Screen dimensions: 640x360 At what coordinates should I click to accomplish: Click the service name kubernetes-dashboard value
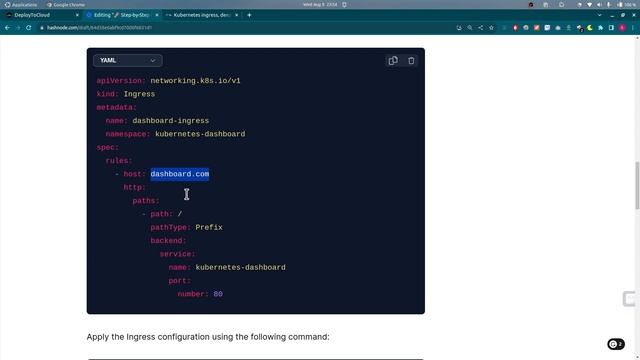240,267
